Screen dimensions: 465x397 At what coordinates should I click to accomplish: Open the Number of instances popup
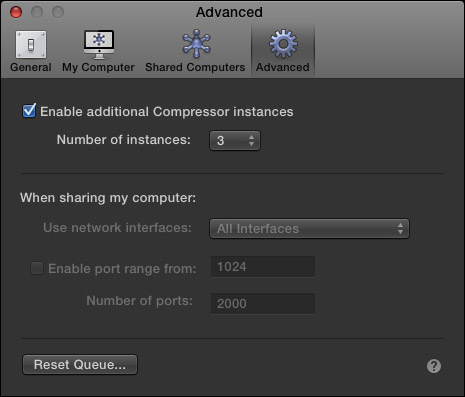click(x=235, y=140)
